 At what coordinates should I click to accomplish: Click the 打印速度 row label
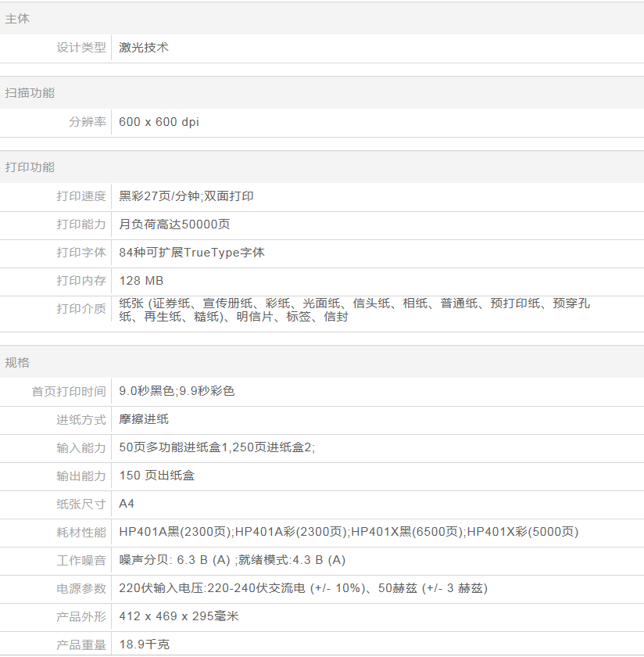point(80,196)
